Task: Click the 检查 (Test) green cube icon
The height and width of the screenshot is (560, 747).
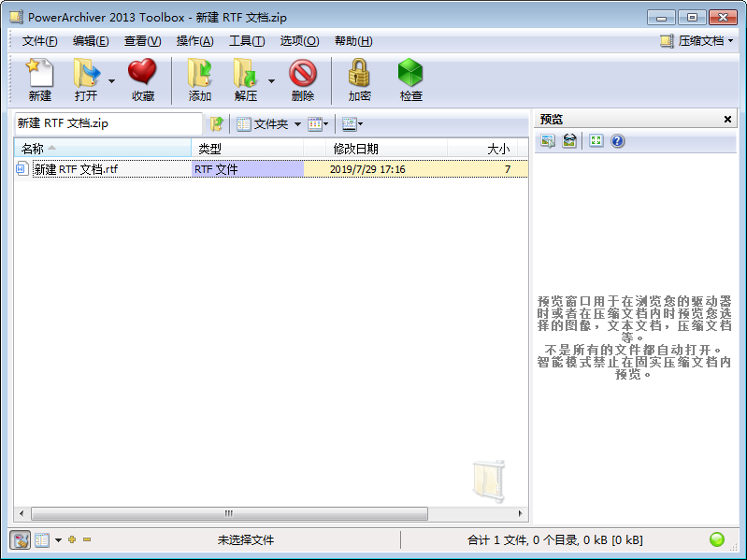Action: 410,79
